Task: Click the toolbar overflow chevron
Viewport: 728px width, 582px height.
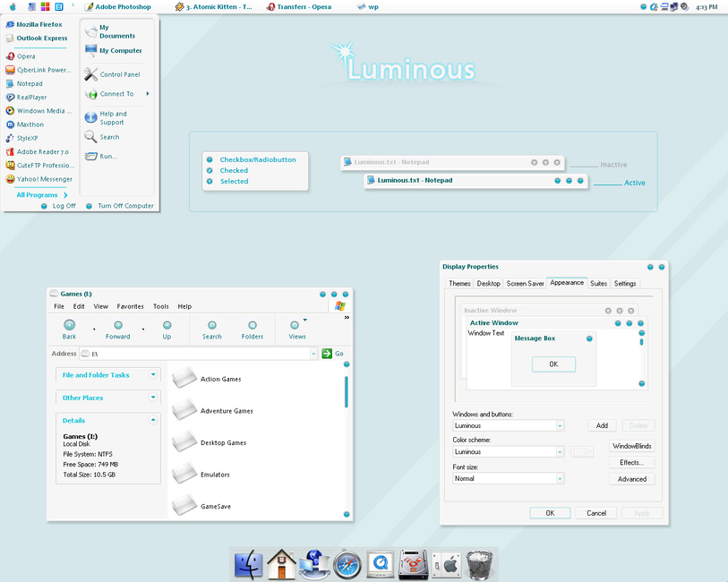Action: (x=347, y=318)
